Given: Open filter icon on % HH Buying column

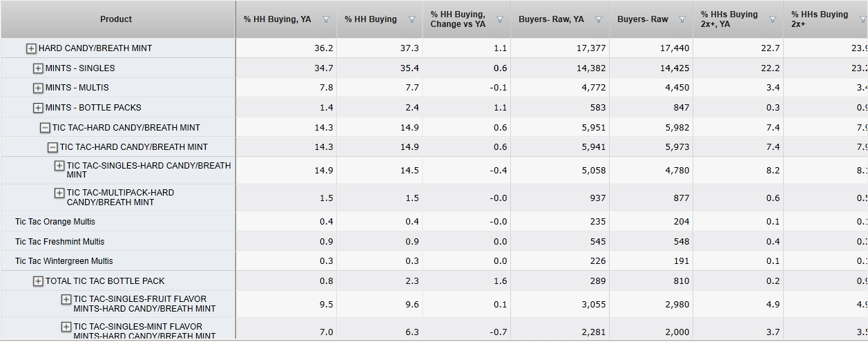Looking at the screenshot, I should pos(412,19).
